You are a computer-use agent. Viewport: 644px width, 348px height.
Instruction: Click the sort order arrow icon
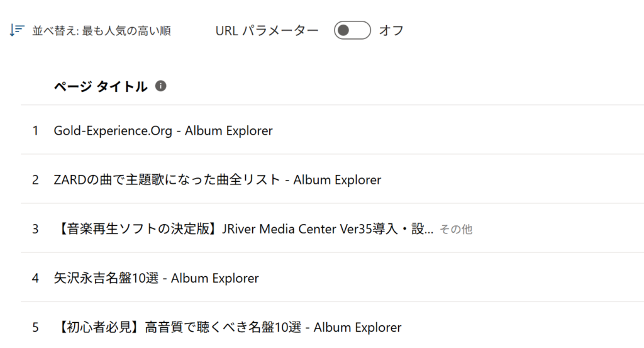(17, 30)
